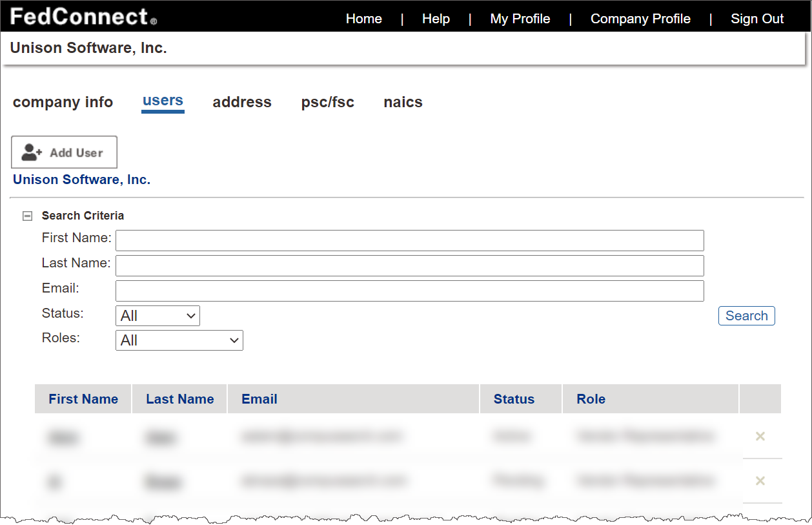Sign Out of FedConnect

(756, 19)
